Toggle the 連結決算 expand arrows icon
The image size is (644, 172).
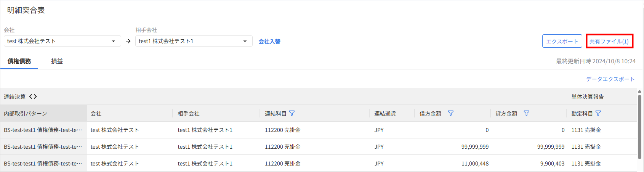pyautogui.click(x=33, y=96)
